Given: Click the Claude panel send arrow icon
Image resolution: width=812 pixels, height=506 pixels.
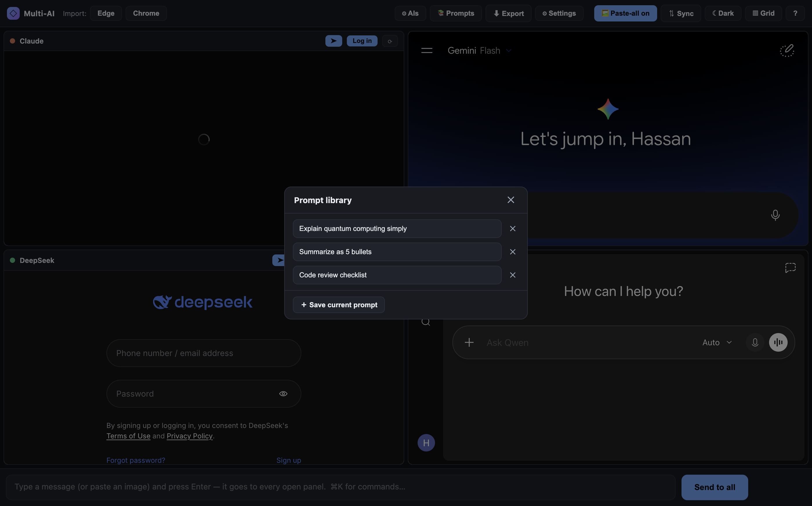Looking at the screenshot, I should click(x=333, y=41).
